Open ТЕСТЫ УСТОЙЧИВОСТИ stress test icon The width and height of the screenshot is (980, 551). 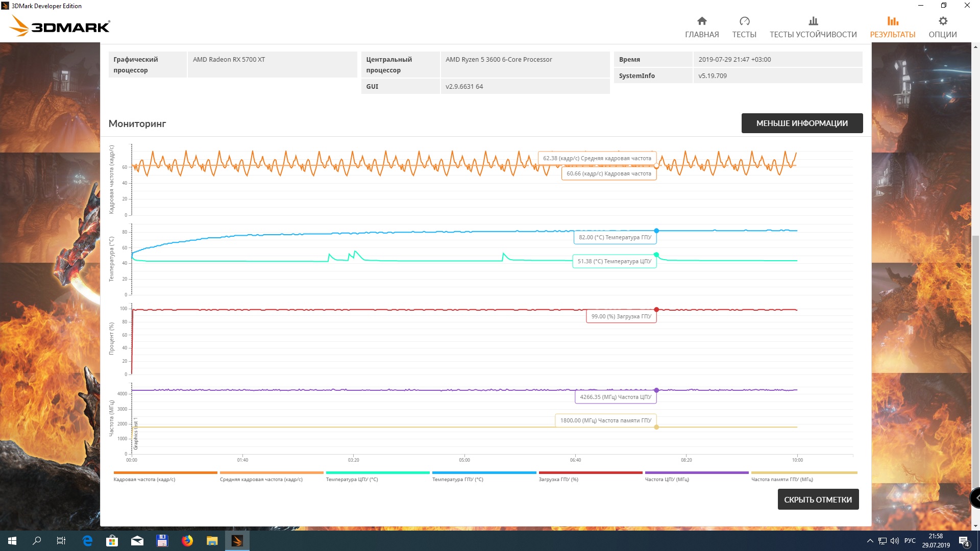click(813, 21)
